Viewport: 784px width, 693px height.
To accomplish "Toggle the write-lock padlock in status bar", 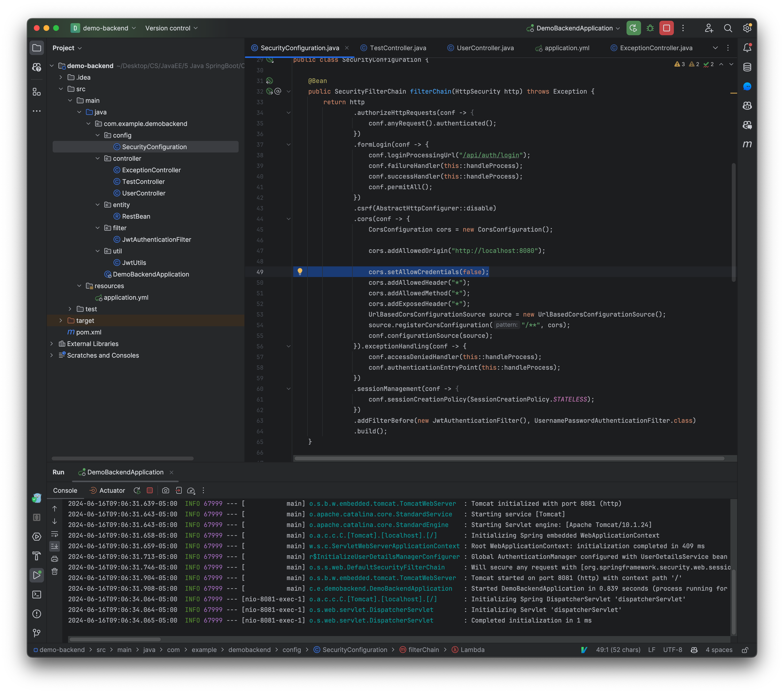I will pos(746,650).
